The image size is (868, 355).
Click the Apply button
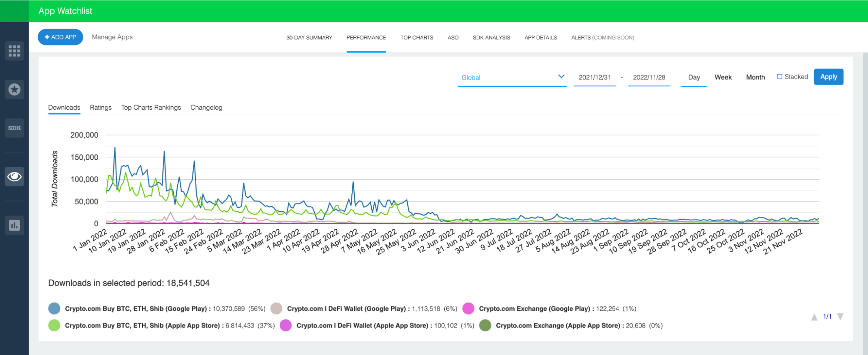click(828, 77)
